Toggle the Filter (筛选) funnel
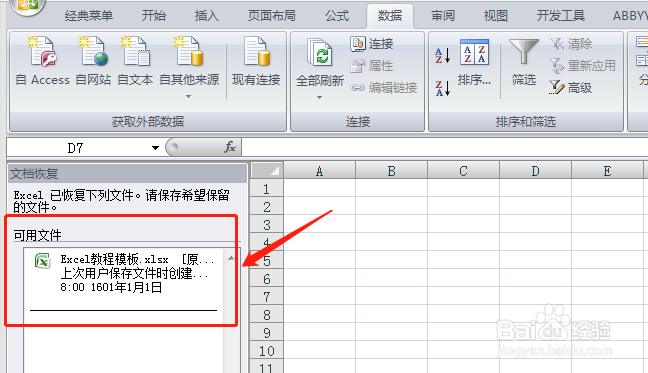Screen dimensions: 648x373 524,62
